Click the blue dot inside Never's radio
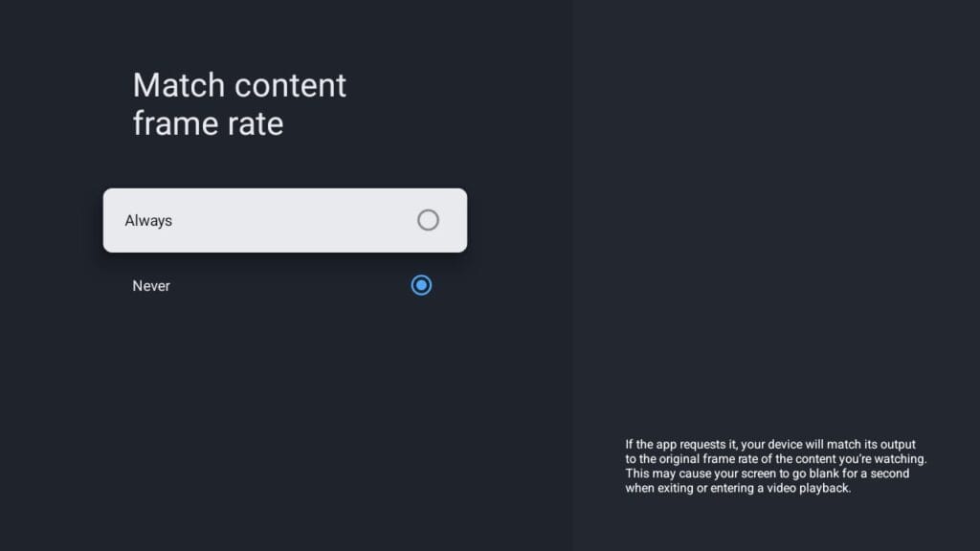The height and width of the screenshot is (551, 980). (x=421, y=285)
